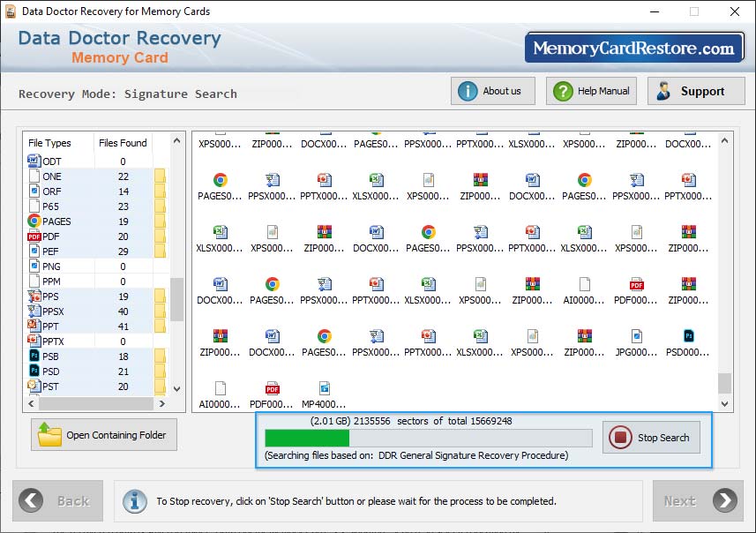Click the file types vertical scrollbar thumb

[176, 299]
